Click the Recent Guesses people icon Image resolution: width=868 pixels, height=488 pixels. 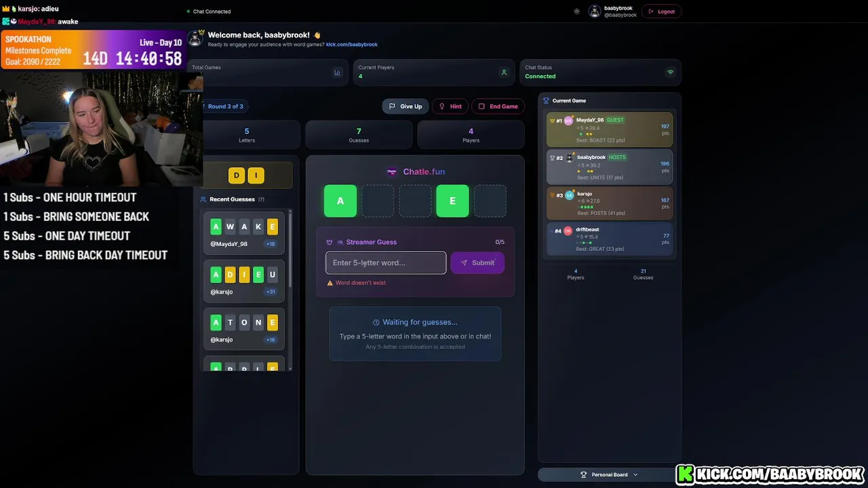[203, 199]
